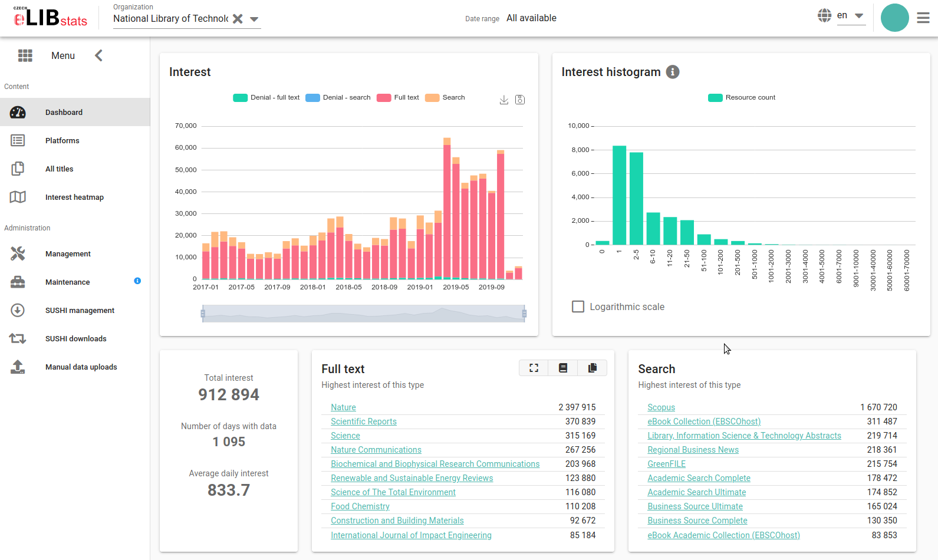Open the Construction and Building Materials link
Screen dimensions: 938x560
coord(397,521)
